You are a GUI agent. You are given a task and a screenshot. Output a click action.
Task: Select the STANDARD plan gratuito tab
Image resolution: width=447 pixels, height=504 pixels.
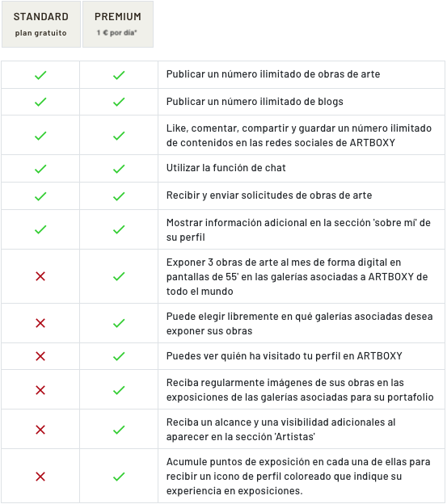pos(41,24)
